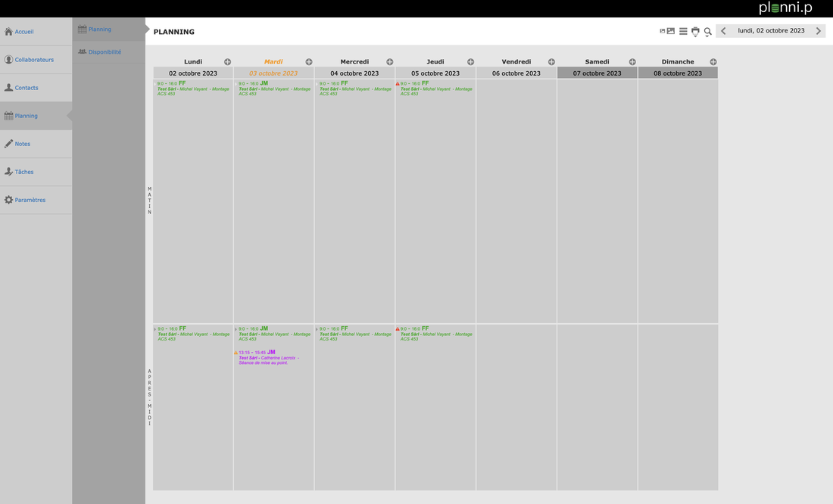This screenshot has width=833, height=504.
Task: Click the red warning icon on Jeudi morning event
Action: pyautogui.click(x=398, y=84)
